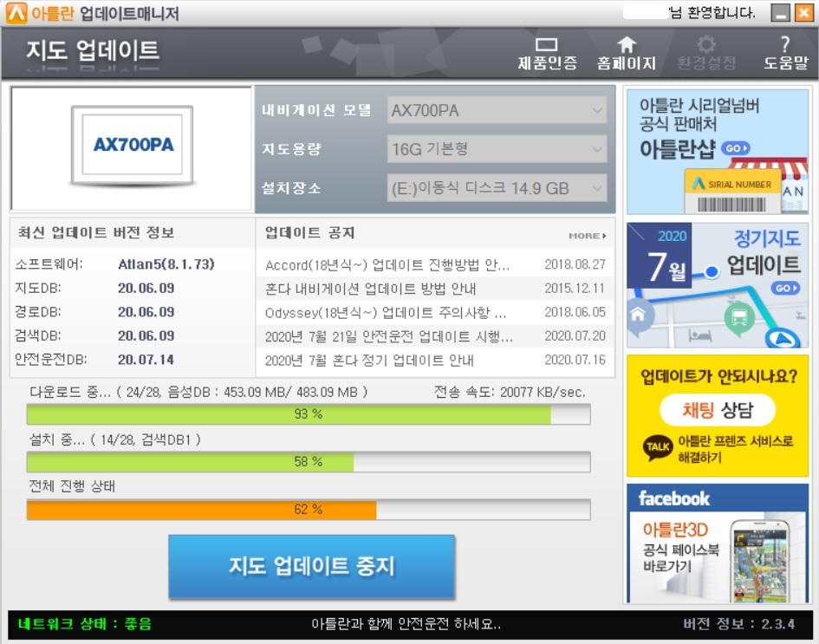
Task: Click the SIRIAL NUMBER card image
Action: click(x=733, y=192)
